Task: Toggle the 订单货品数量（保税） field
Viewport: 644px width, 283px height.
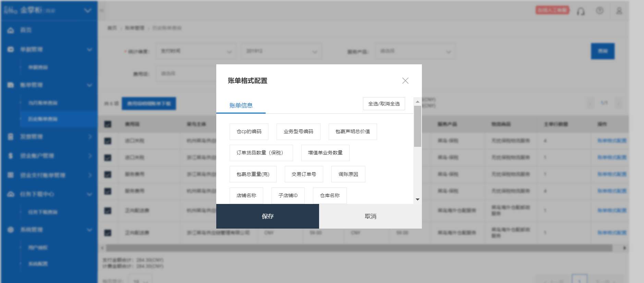Action: tap(261, 153)
